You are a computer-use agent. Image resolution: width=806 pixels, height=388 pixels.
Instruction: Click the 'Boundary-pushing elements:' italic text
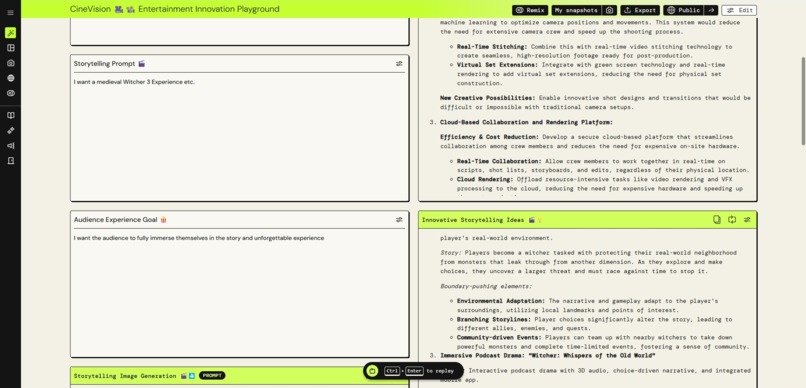[x=486, y=286]
